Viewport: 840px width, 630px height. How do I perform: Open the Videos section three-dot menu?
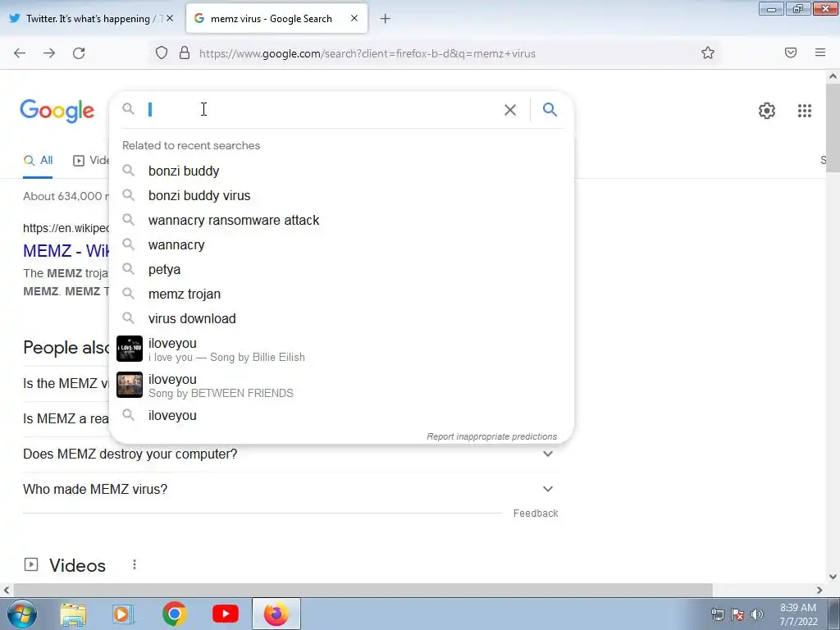(x=135, y=564)
